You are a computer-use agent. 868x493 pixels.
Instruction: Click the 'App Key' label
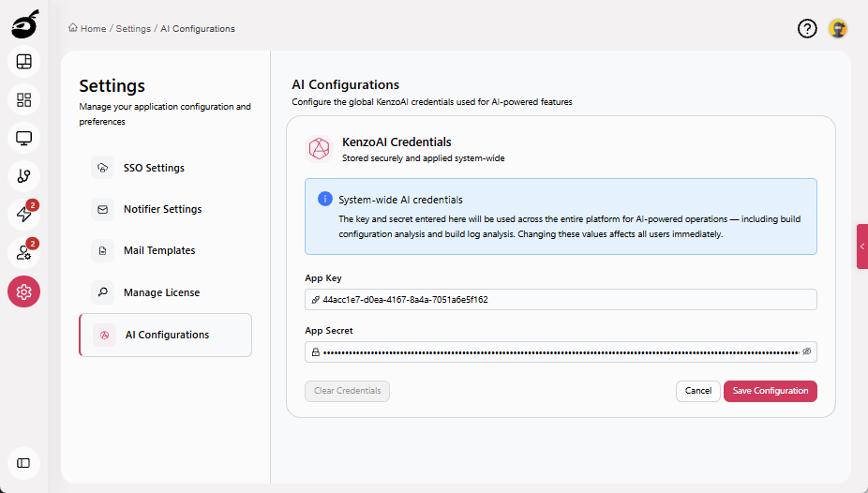(x=323, y=278)
